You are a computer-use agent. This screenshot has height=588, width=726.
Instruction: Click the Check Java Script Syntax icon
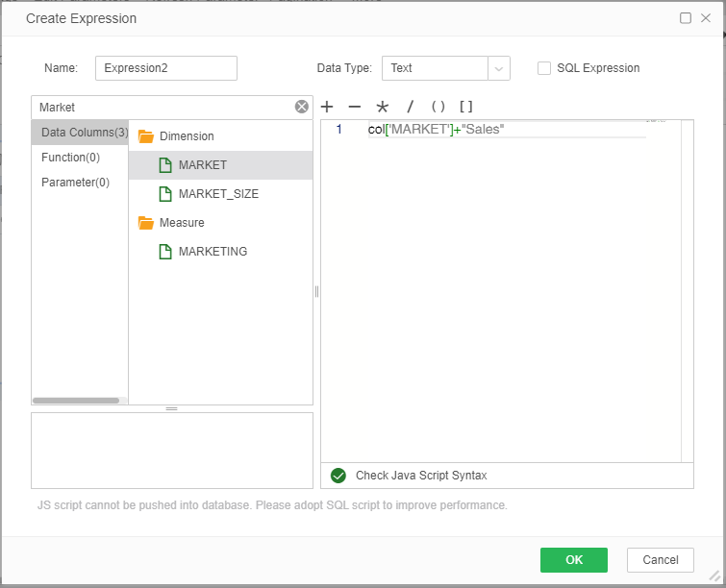(338, 476)
